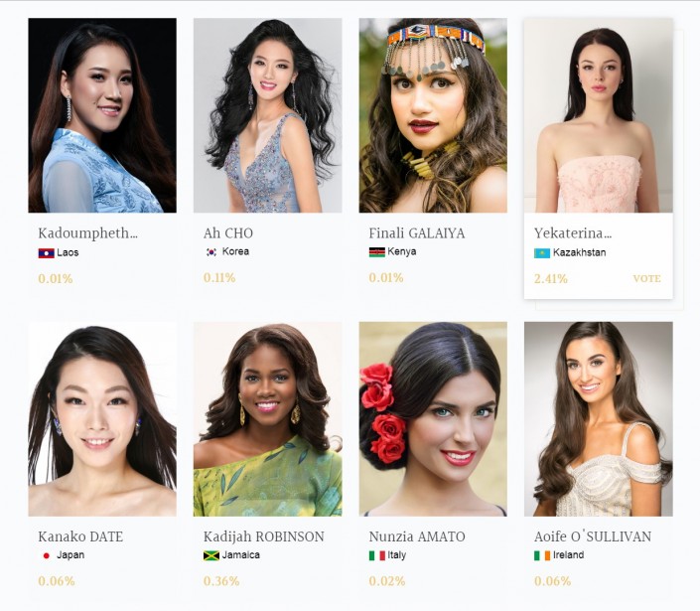Click the Korea flag icon

(211, 252)
